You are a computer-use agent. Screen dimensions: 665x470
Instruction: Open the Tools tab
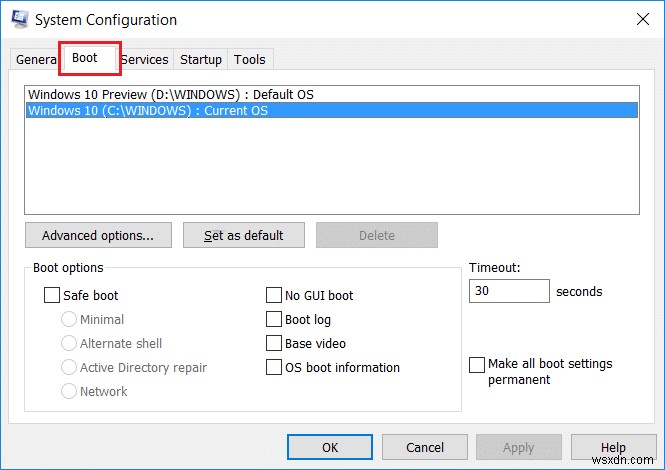(250, 60)
